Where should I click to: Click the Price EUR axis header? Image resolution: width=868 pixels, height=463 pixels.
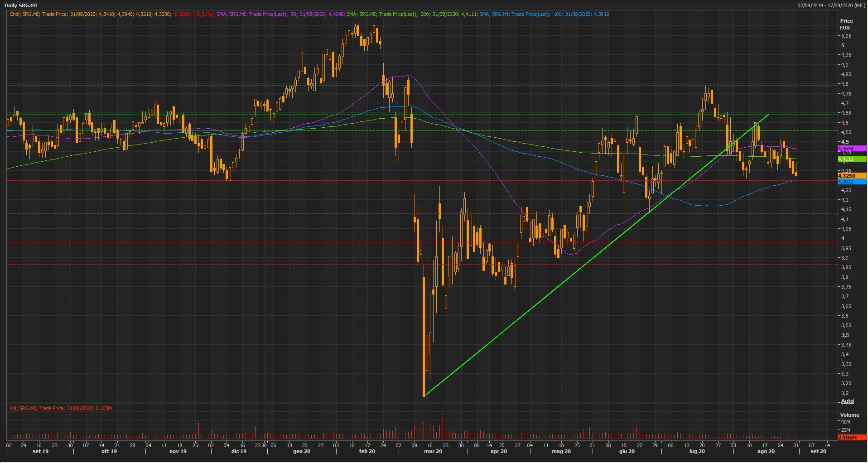pyautogui.click(x=846, y=24)
